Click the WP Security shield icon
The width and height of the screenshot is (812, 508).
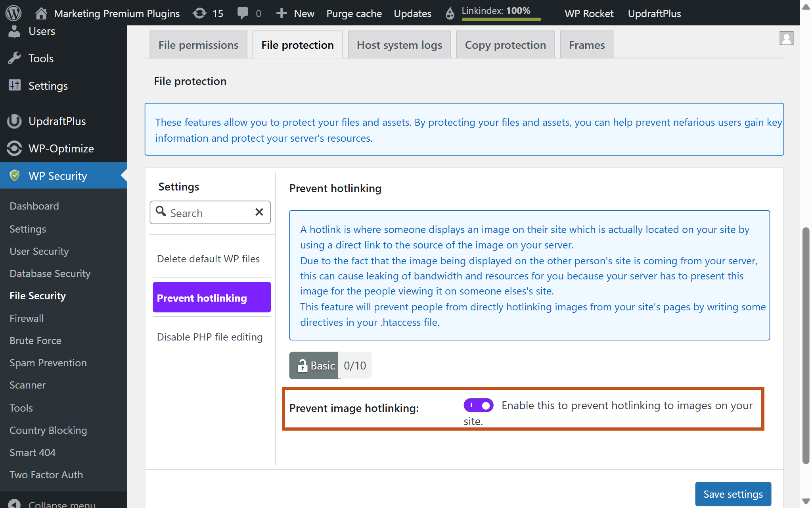[x=14, y=175]
